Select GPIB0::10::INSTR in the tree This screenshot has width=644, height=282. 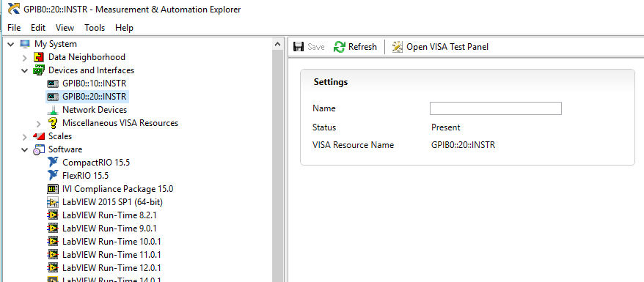pyautogui.click(x=94, y=84)
